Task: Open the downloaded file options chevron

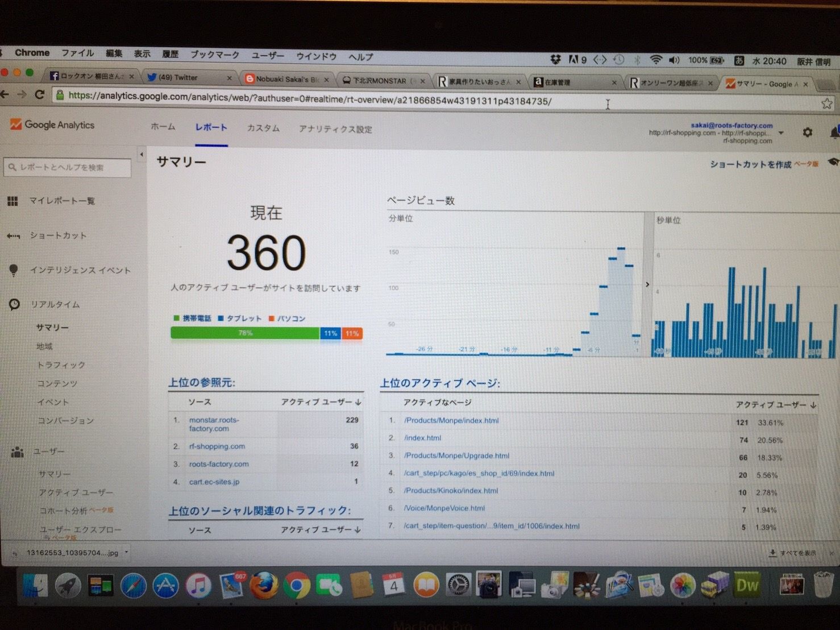Action: [x=126, y=552]
